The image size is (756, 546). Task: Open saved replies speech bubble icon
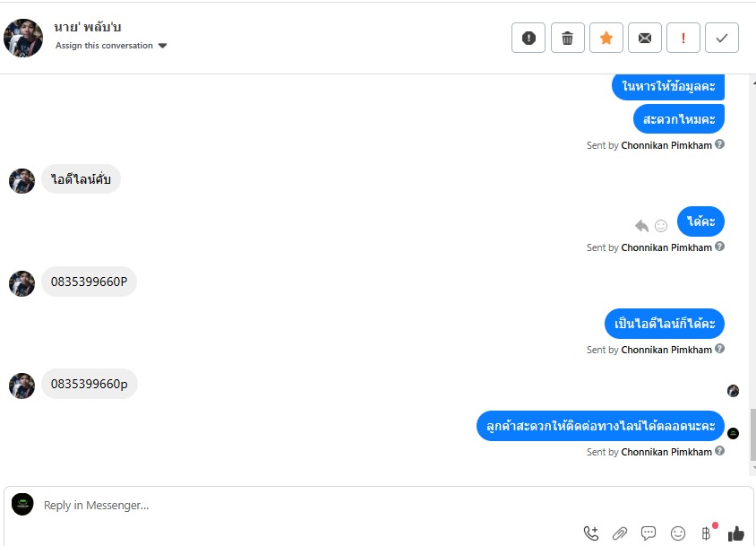(649, 533)
